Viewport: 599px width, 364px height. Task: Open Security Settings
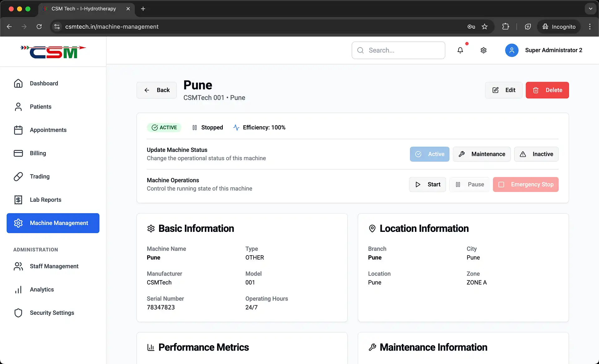(x=53, y=313)
